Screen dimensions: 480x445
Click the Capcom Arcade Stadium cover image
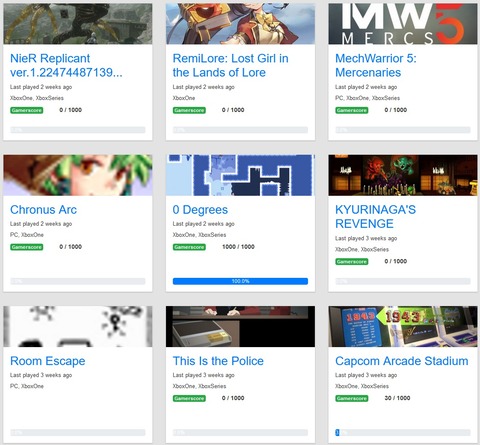click(x=403, y=326)
